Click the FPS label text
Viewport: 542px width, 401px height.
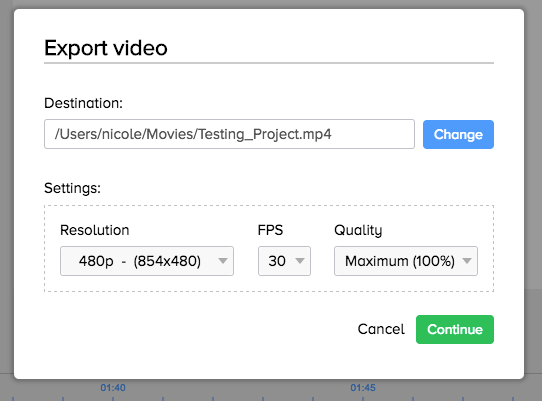click(270, 230)
